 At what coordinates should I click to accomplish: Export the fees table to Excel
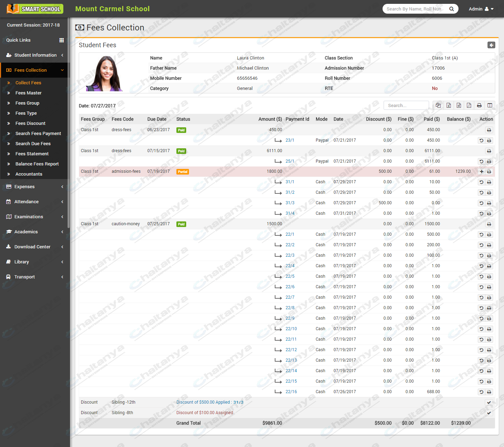[448, 105]
